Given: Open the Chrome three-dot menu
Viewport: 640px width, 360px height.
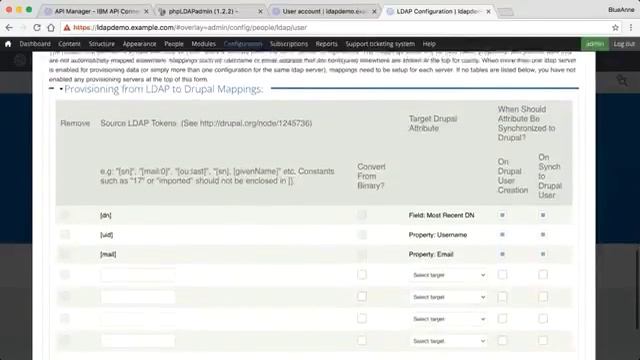Looking at the screenshot, I should pyautogui.click(x=631, y=27).
